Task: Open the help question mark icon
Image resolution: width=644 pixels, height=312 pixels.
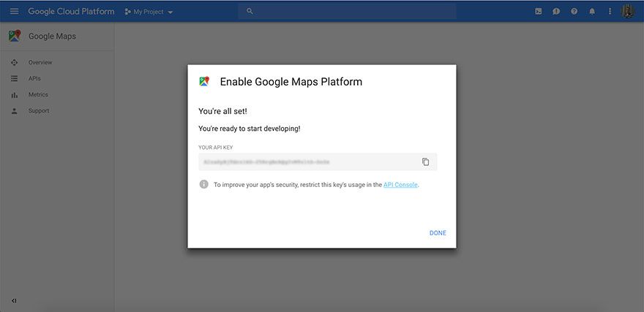Action: 574,12
